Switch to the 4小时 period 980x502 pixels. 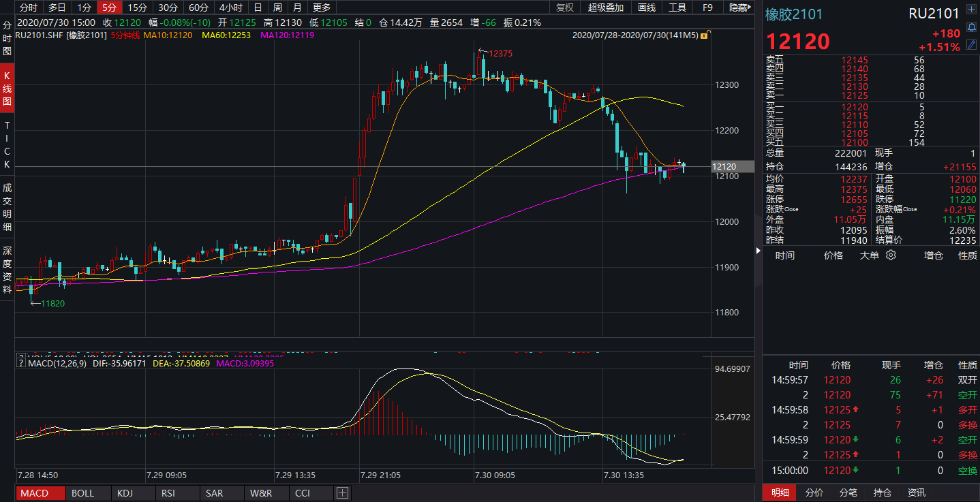click(x=231, y=7)
